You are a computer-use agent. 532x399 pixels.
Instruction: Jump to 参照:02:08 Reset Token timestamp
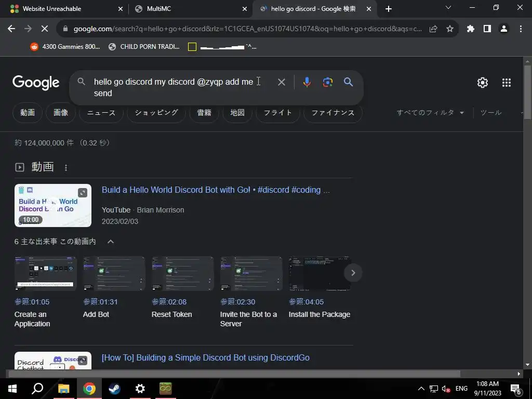(169, 302)
